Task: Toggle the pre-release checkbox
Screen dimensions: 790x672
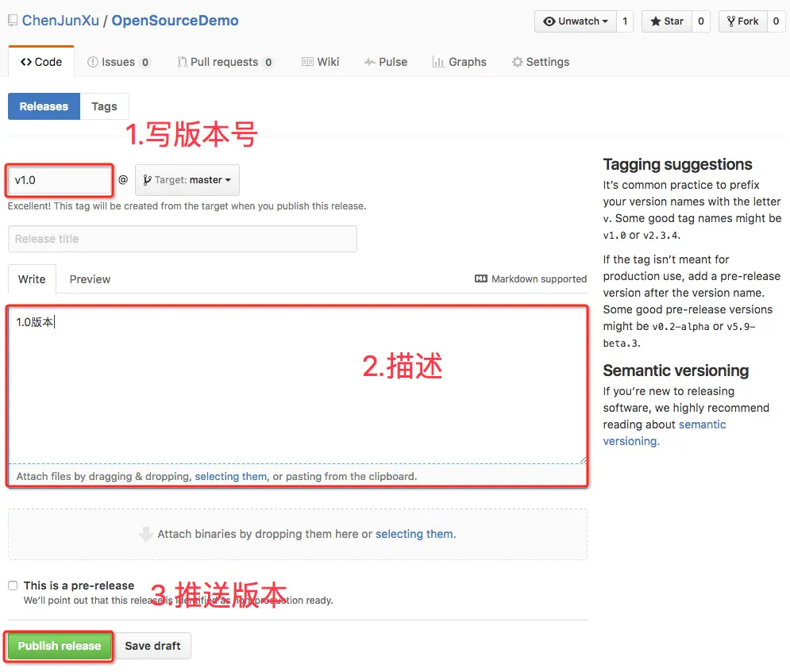Action: point(13,586)
